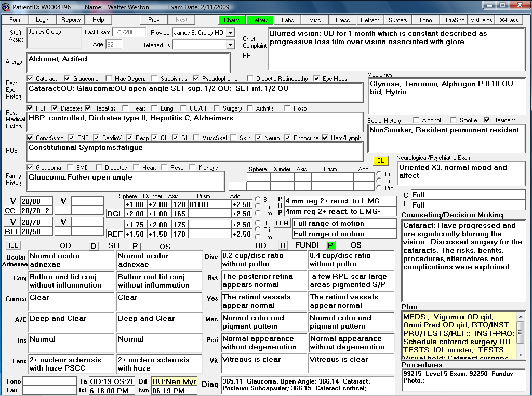Screen dimensions: 532x396
Task: Open the green Letters tab
Action: click(260, 20)
